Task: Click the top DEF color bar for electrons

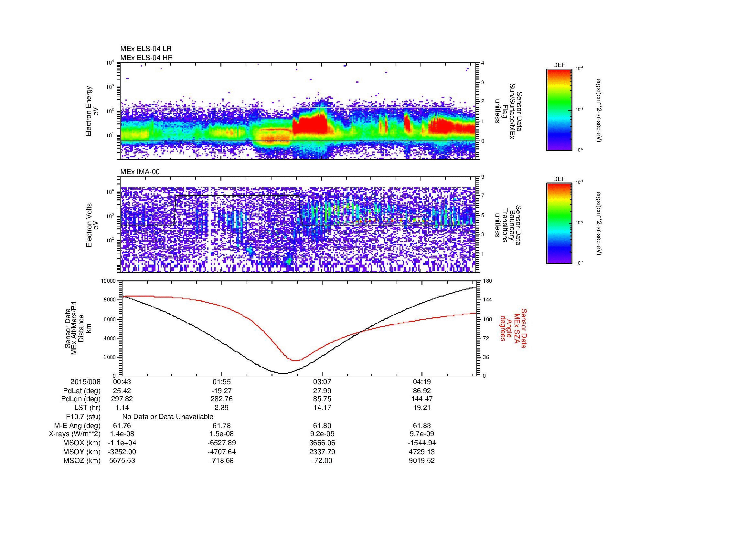Action: click(x=559, y=110)
